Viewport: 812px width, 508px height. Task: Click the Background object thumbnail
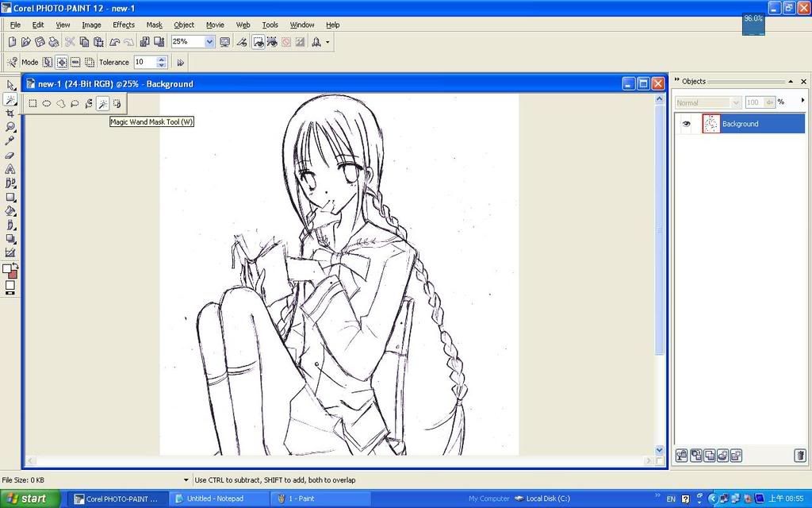(711, 124)
